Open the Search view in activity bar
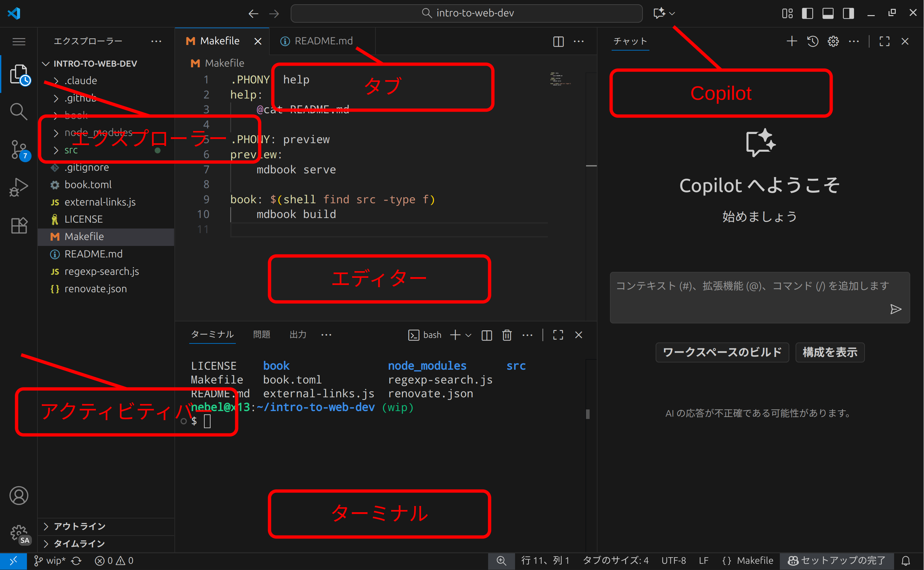Image resolution: width=924 pixels, height=570 pixels. pos(18,112)
